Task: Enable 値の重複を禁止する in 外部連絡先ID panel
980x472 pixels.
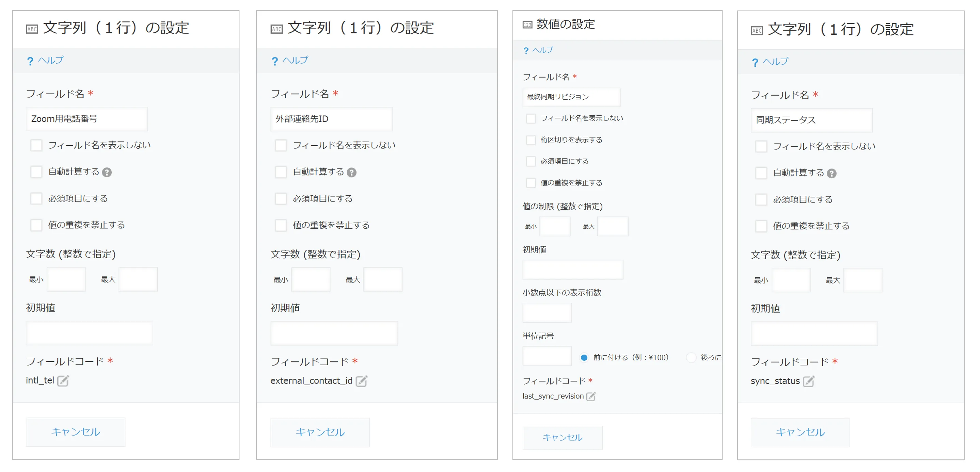Action: (x=281, y=226)
